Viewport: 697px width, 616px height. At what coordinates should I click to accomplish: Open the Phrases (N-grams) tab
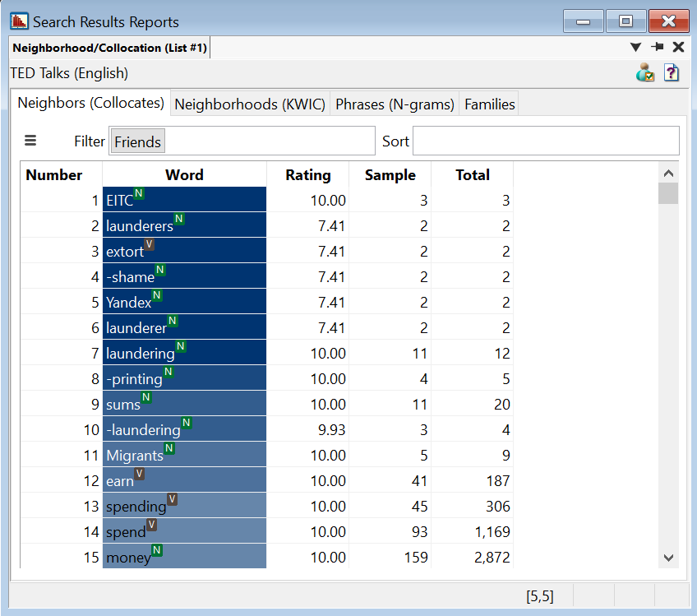pos(395,104)
